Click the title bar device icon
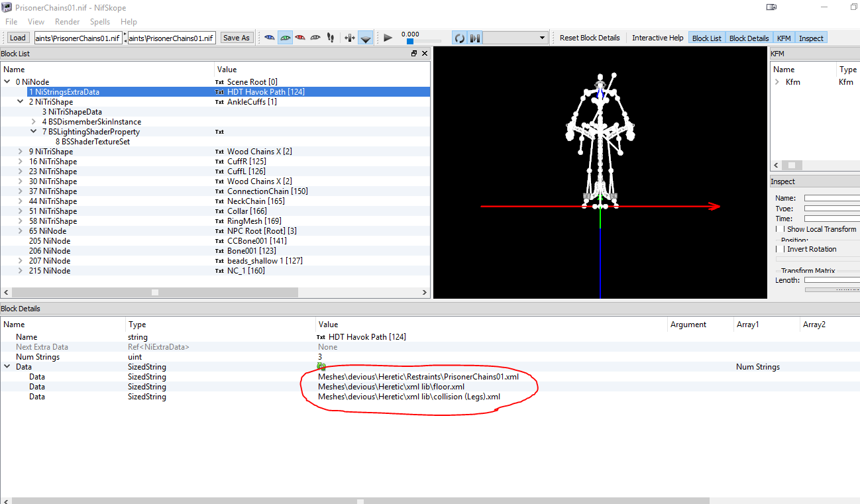This screenshot has width=860, height=504. click(771, 7)
